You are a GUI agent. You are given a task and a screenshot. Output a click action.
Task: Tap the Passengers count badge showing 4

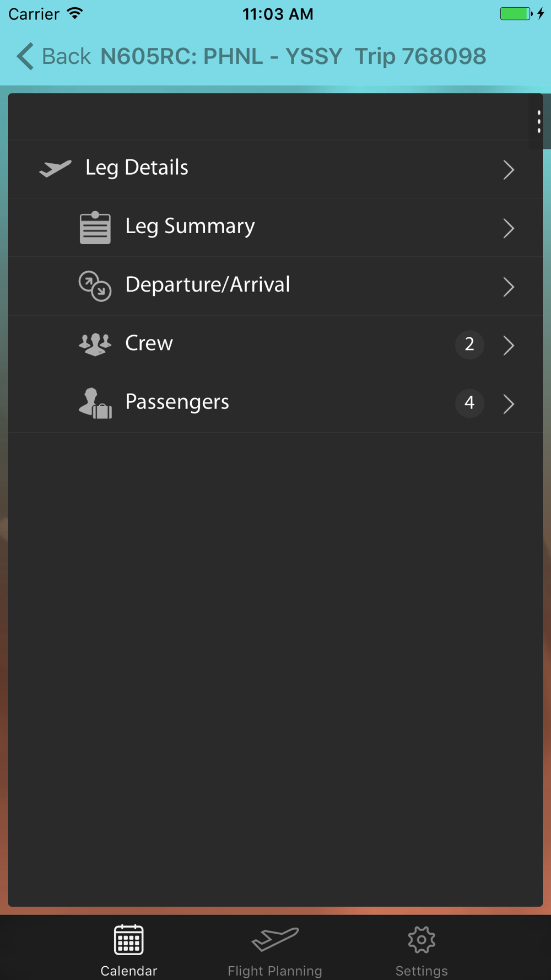point(469,403)
